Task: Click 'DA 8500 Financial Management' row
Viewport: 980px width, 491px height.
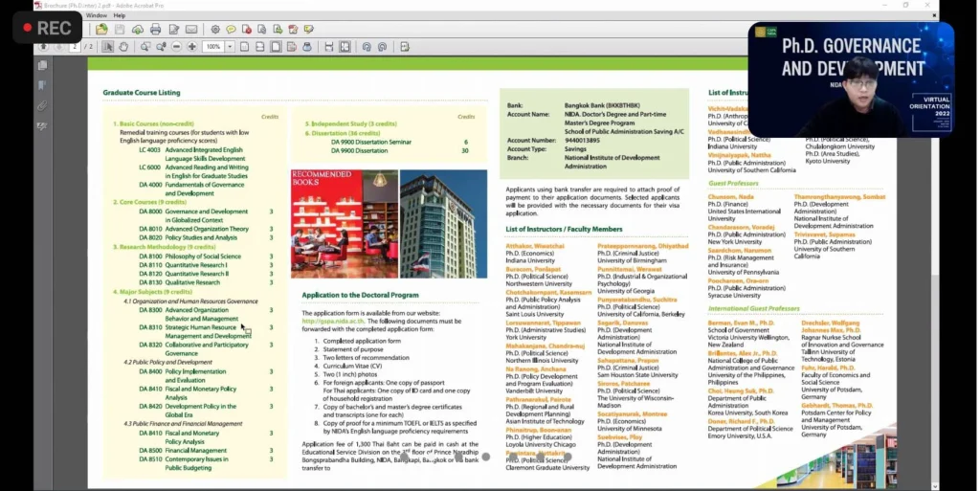Action: tap(207, 451)
